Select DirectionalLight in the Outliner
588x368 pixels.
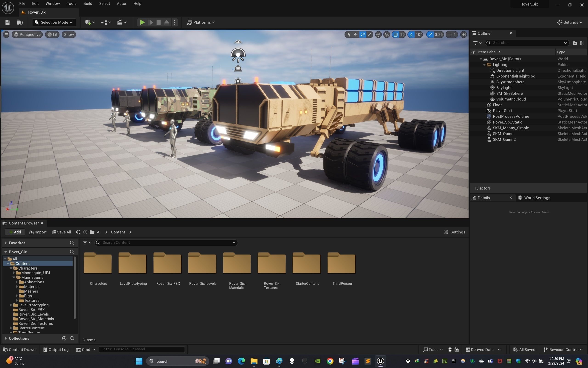coord(510,71)
